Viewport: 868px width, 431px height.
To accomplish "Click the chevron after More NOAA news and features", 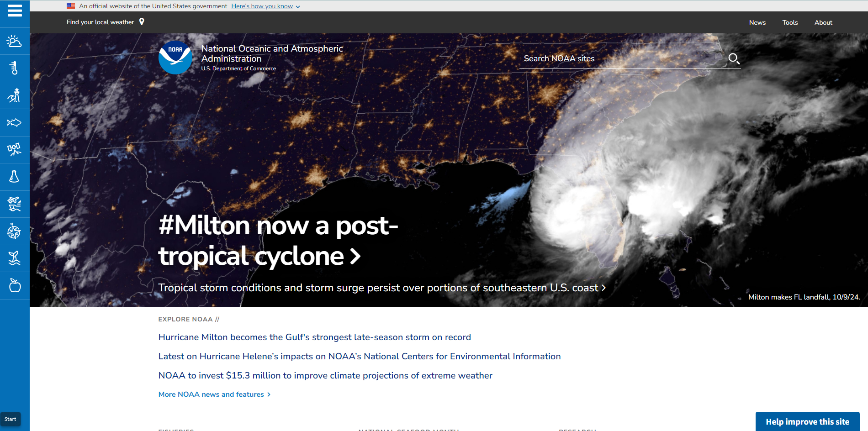I will [269, 394].
